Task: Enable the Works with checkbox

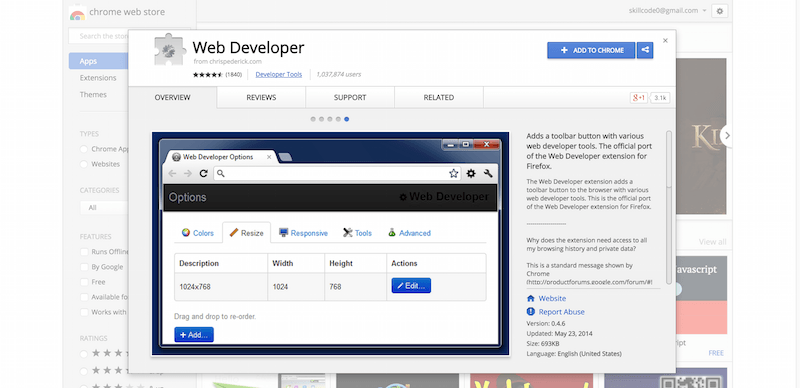Action: (84, 312)
